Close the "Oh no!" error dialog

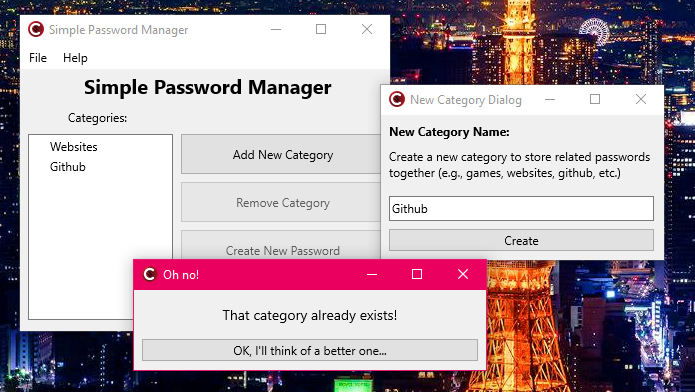463,274
